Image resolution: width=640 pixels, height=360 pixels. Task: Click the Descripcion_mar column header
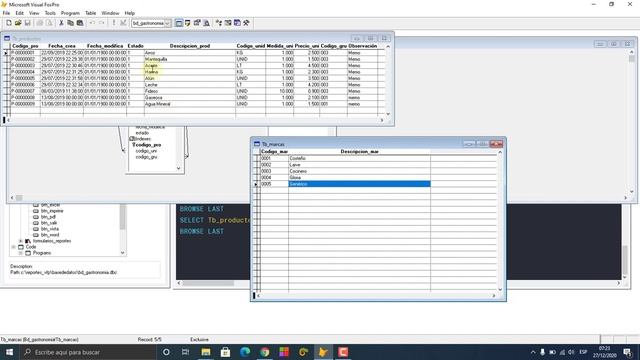(359, 151)
